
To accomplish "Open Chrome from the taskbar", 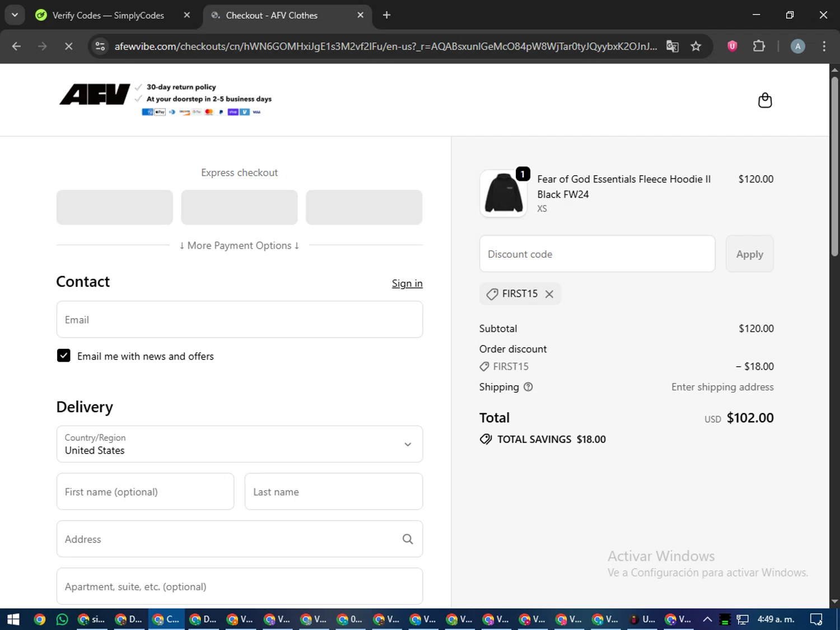I will 40,619.
